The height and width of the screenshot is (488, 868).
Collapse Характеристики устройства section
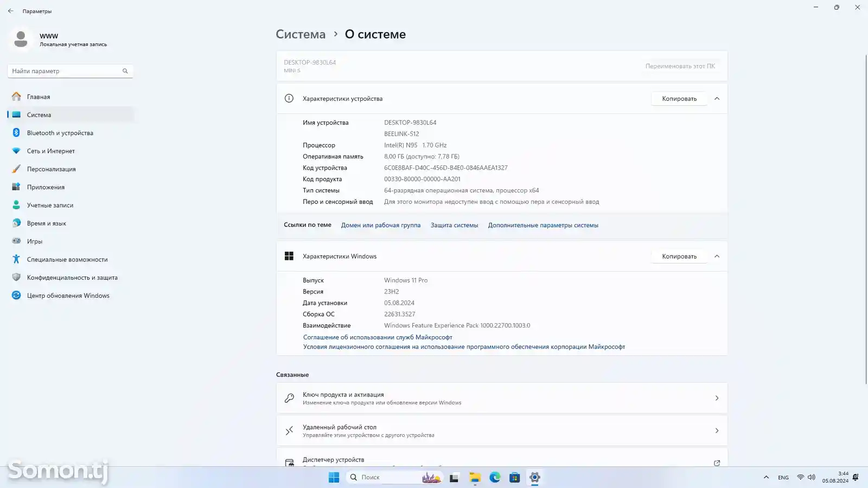click(717, 99)
